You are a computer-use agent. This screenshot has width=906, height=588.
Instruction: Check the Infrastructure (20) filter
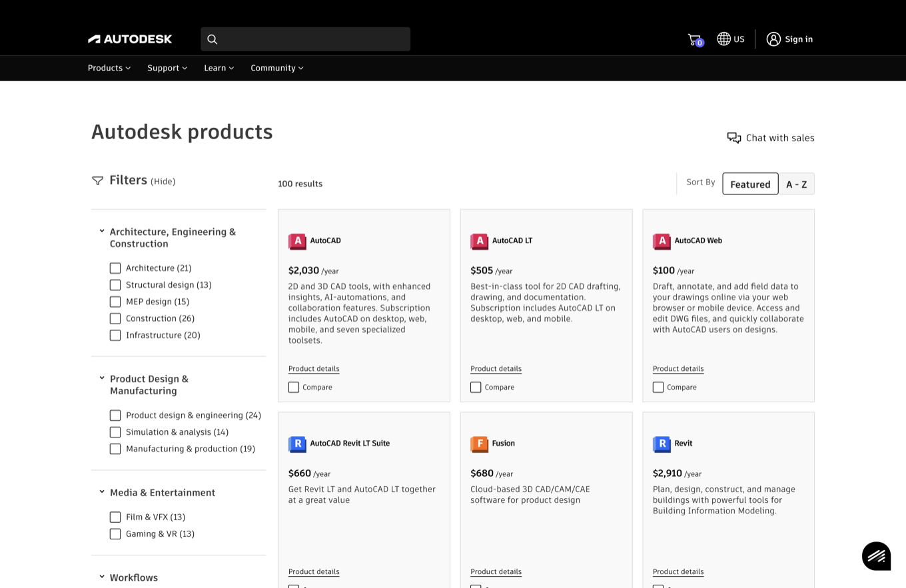point(115,336)
